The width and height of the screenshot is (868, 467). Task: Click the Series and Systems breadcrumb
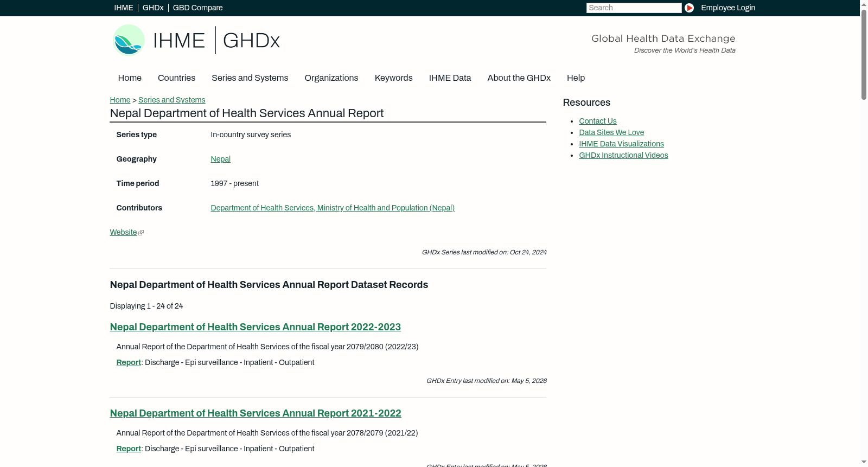coord(172,100)
